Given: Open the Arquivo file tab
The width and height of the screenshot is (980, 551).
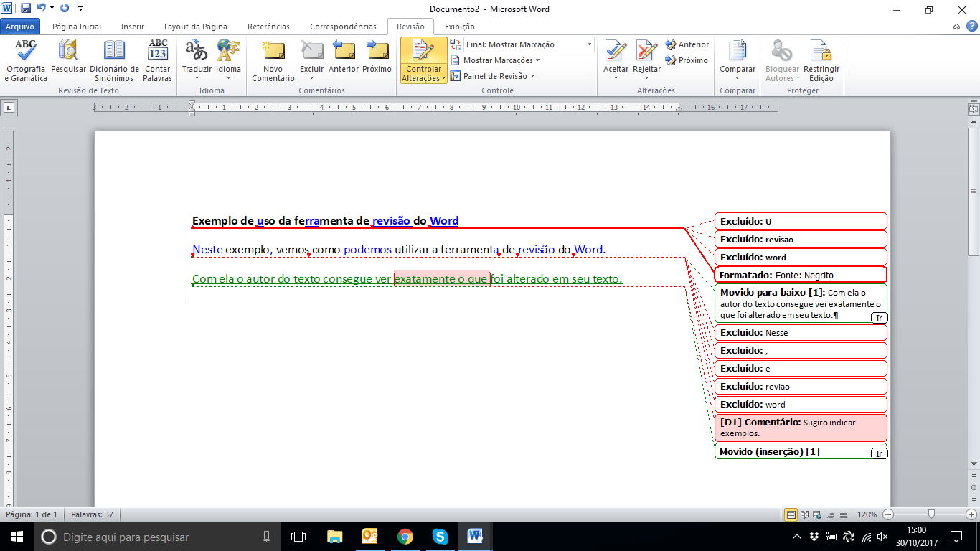Looking at the screenshot, I should (x=20, y=27).
